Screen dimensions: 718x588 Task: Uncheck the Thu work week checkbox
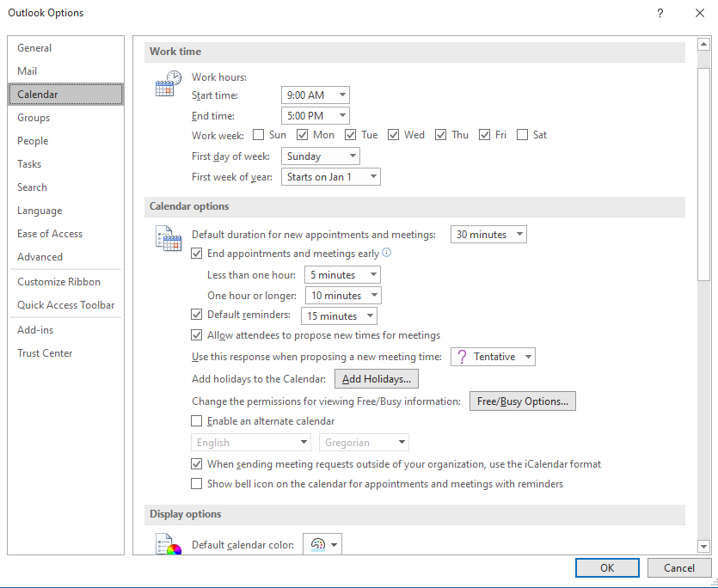(x=440, y=135)
